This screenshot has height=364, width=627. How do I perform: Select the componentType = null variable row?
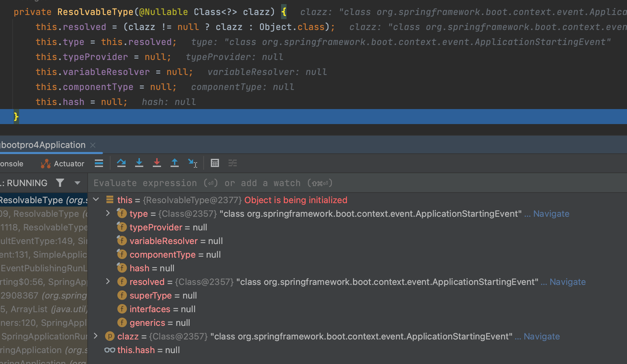(x=358, y=255)
